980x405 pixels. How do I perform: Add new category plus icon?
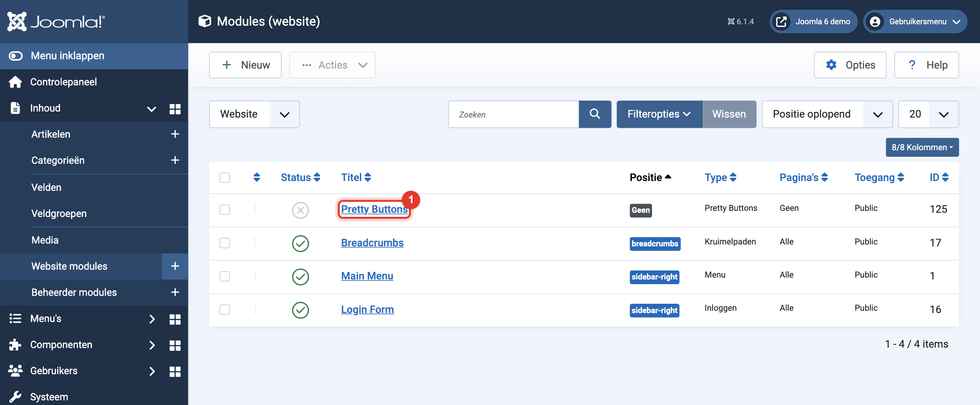coord(175,161)
